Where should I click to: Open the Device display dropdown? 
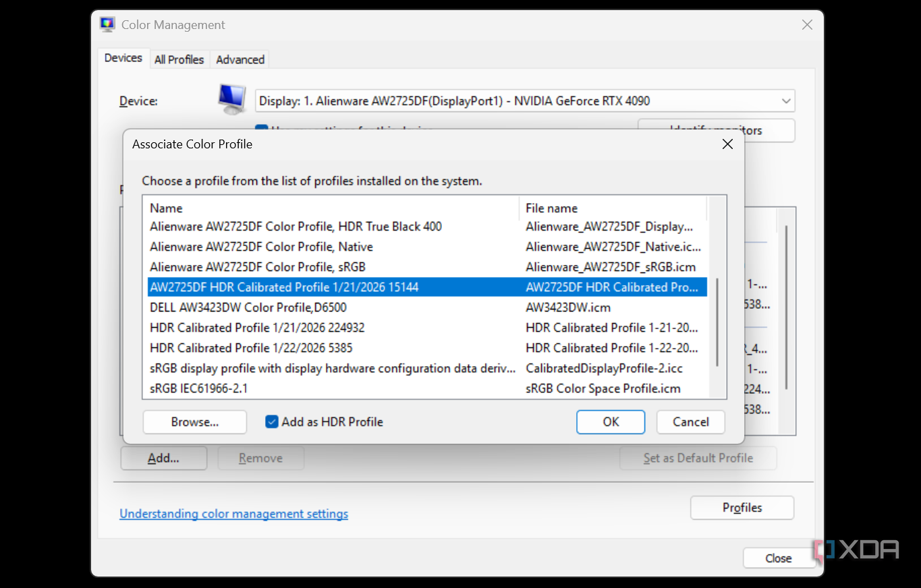coord(525,101)
